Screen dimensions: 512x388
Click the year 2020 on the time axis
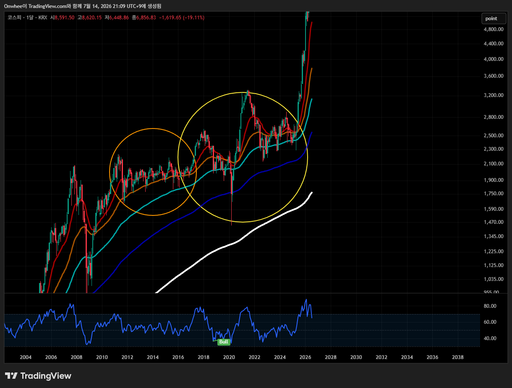(229, 357)
